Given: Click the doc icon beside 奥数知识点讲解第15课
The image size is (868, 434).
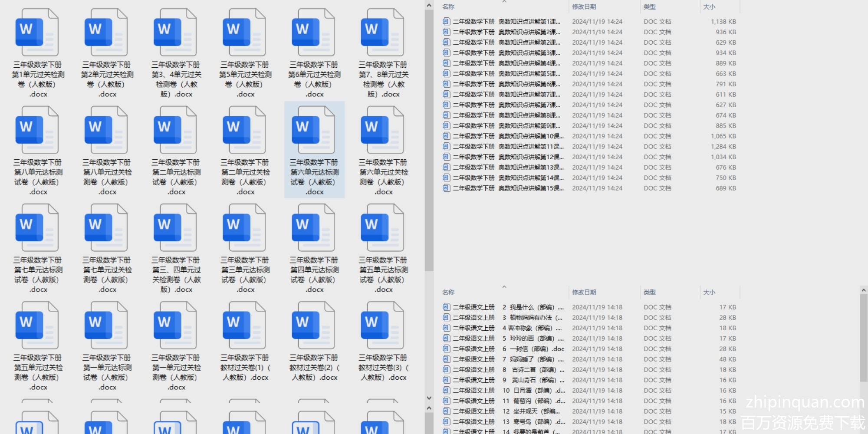Looking at the screenshot, I should pyautogui.click(x=446, y=188).
